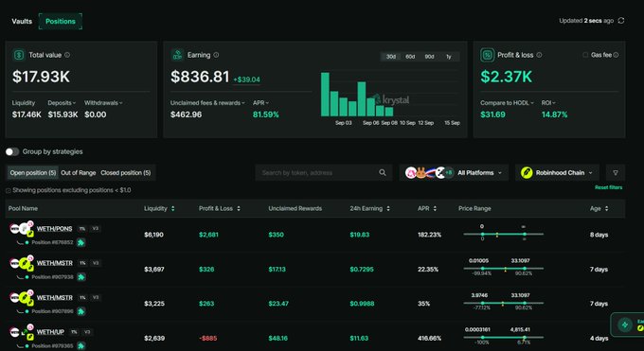Open Profit & loss info icon
The width and height of the screenshot is (644, 351).
click(x=539, y=55)
